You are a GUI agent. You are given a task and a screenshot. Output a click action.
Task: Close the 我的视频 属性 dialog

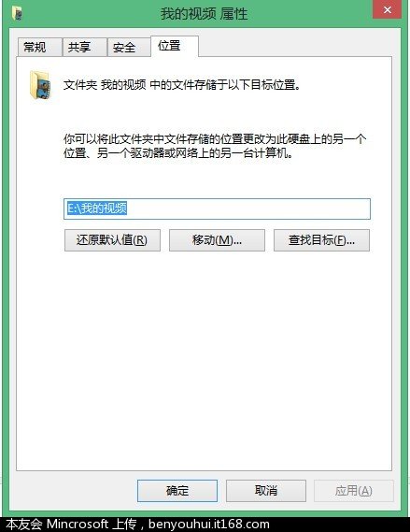[x=388, y=9]
